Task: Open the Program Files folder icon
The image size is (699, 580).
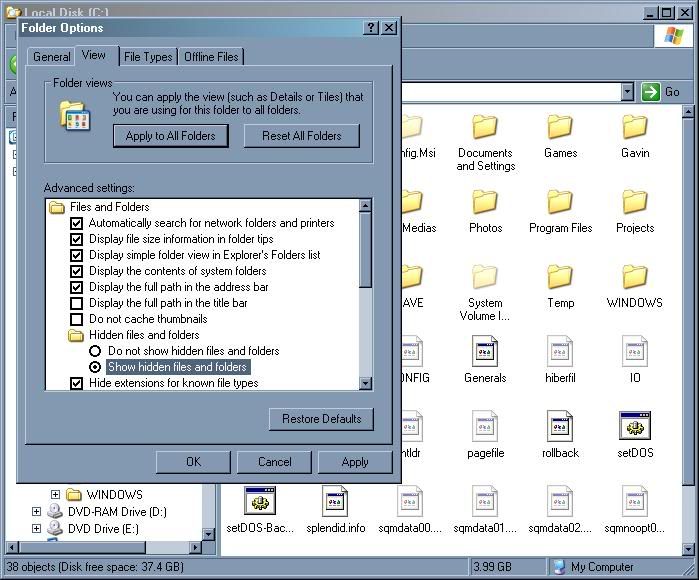Action: tap(560, 202)
